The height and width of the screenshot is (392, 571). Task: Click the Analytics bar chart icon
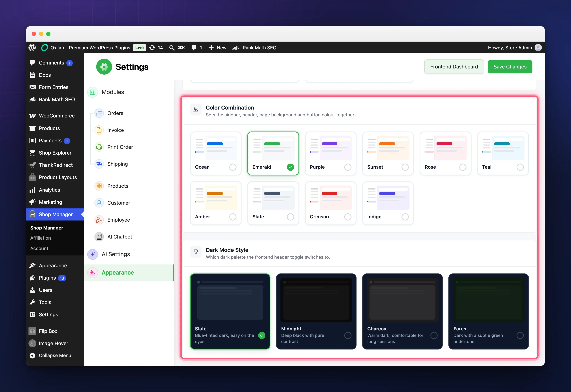(x=32, y=190)
